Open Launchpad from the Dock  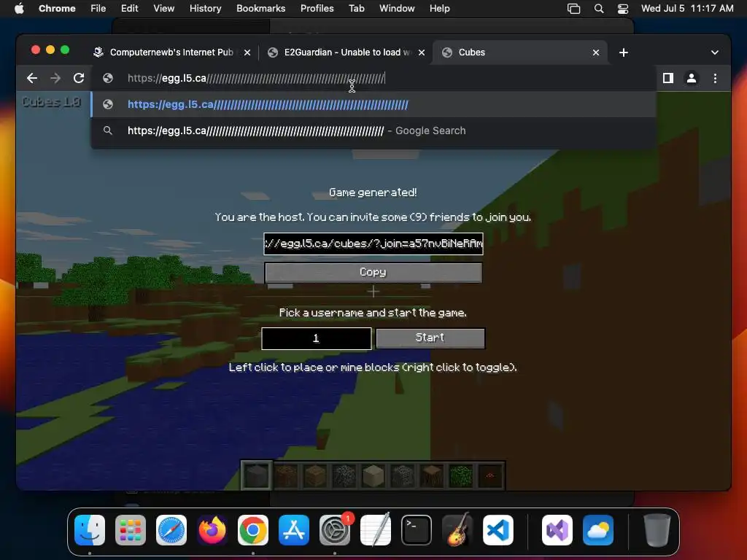click(x=131, y=530)
